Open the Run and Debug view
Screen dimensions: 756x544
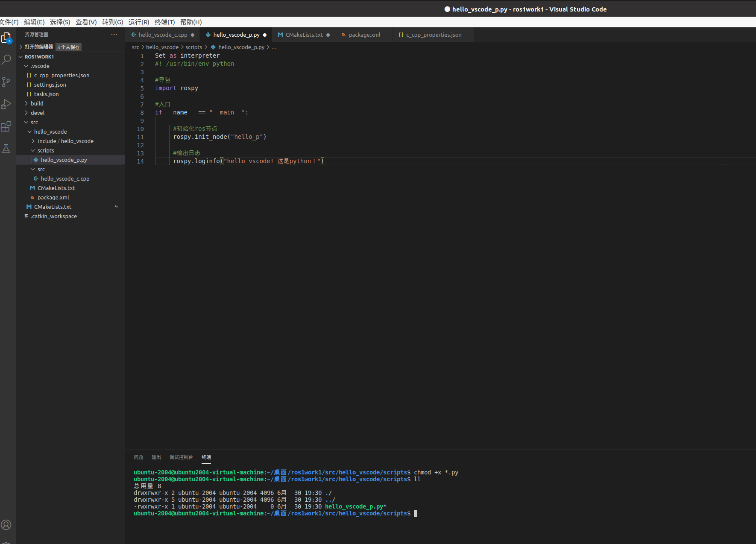tap(6, 104)
